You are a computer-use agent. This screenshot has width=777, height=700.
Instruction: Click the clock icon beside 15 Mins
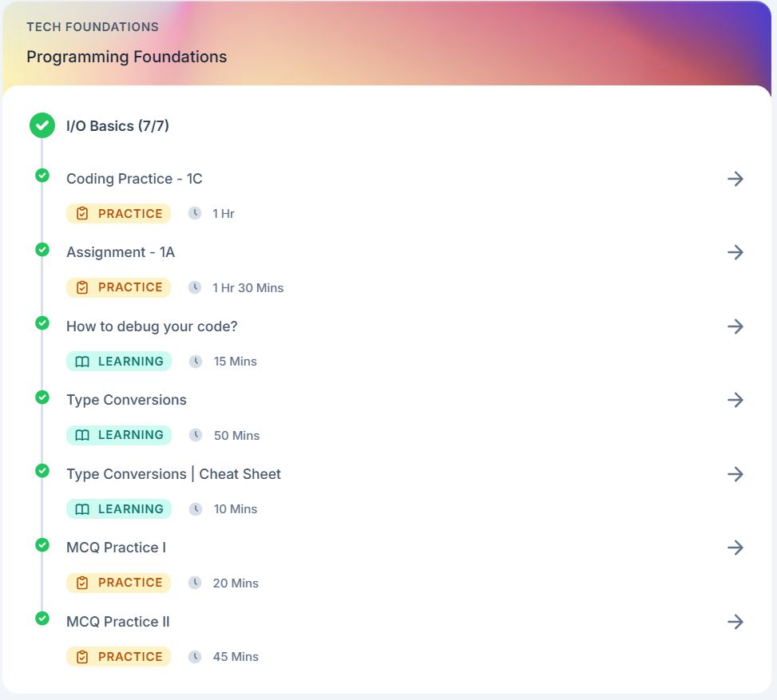tap(196, 362)
